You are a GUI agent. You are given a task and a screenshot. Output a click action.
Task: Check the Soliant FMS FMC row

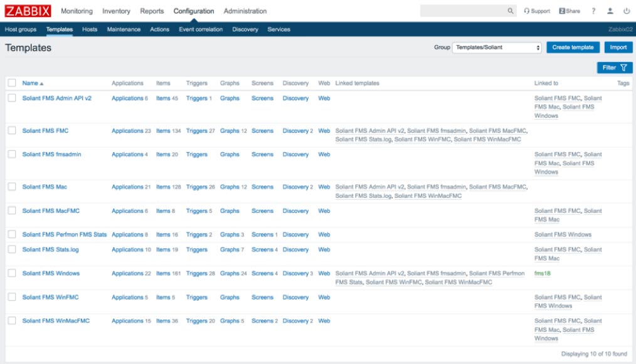[12, 130]
